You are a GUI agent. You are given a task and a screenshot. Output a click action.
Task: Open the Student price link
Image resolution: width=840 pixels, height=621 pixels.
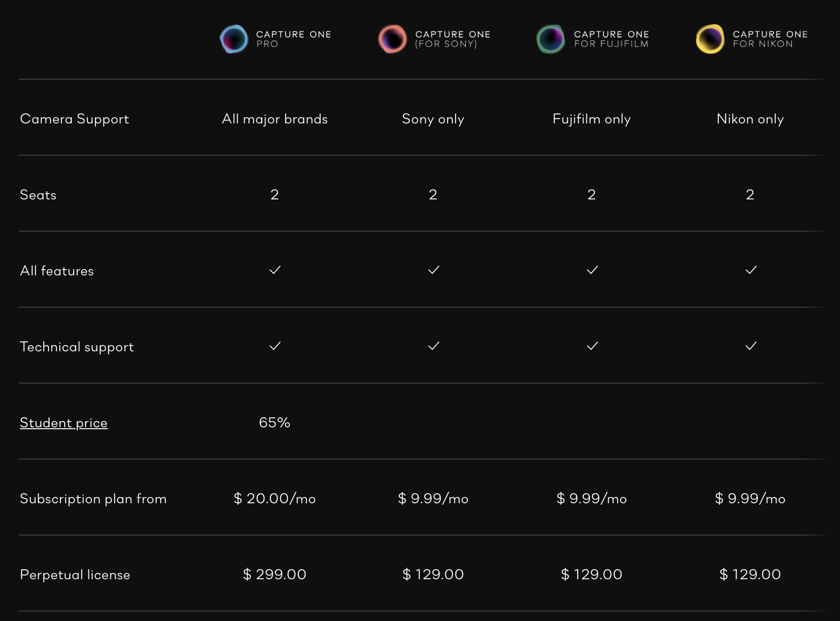pyautogui.click(x=64, y=423)
